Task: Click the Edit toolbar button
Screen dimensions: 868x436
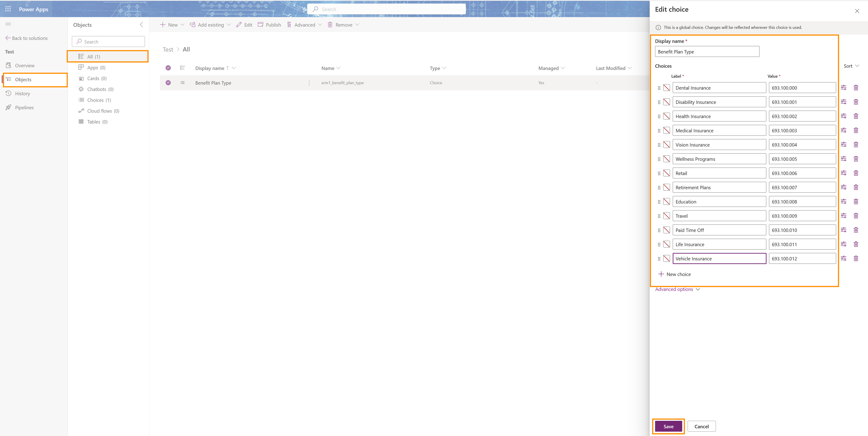Action: pyautogui.click(x=244, y=25)
